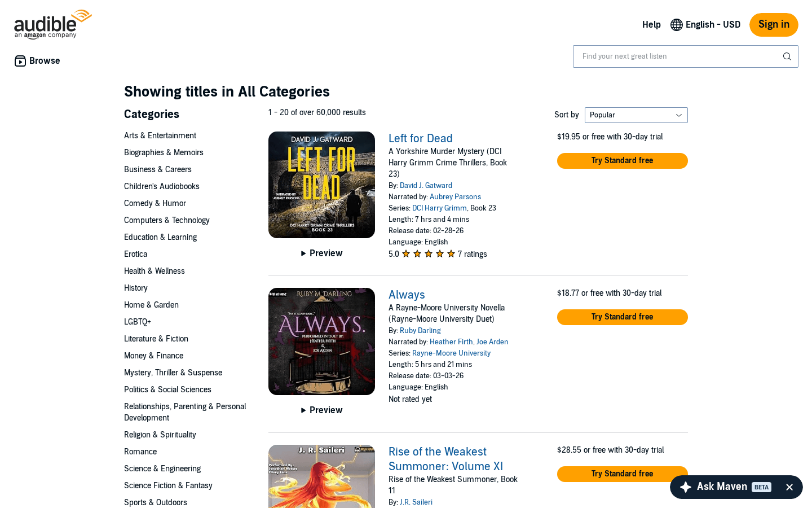Play the preview for Left for Dead
This screenshot has width=812, height=508.
[x=321, y=253]
